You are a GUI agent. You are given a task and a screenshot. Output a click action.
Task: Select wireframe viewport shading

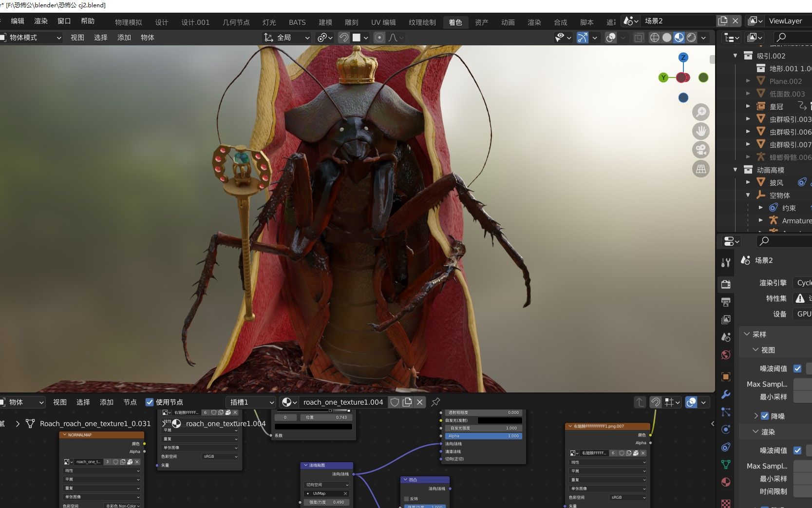[x=655, y=38]
